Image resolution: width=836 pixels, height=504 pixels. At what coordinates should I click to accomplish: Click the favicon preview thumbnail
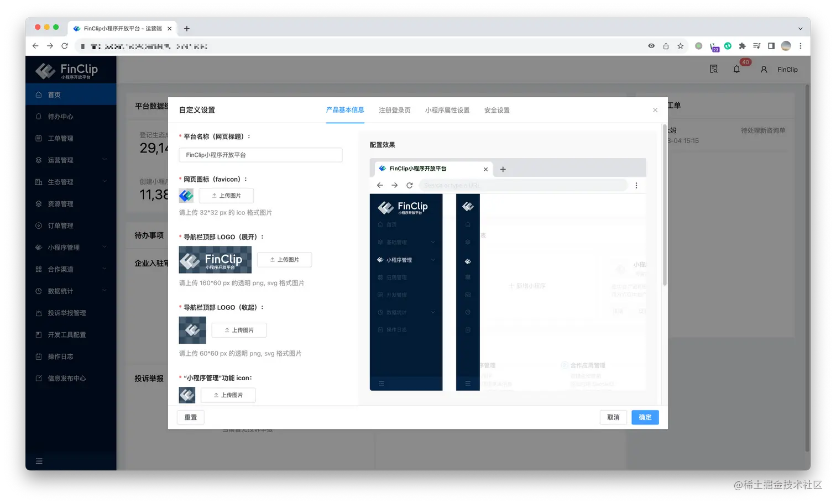click(186, 196)
